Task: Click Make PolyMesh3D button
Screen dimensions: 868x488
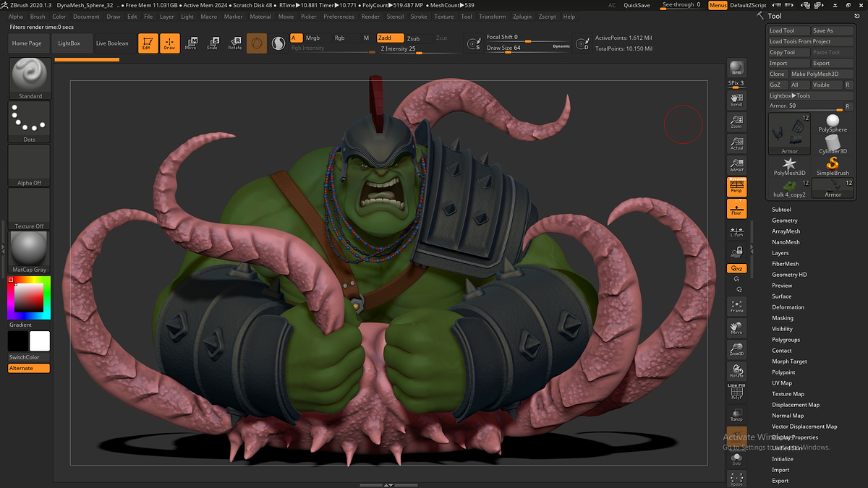Action: click(x=821, y=74)
